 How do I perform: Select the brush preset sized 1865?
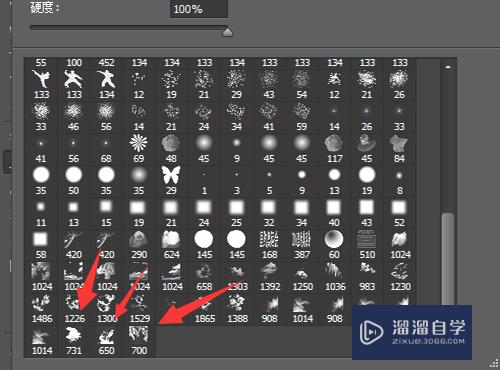(204, 303)
